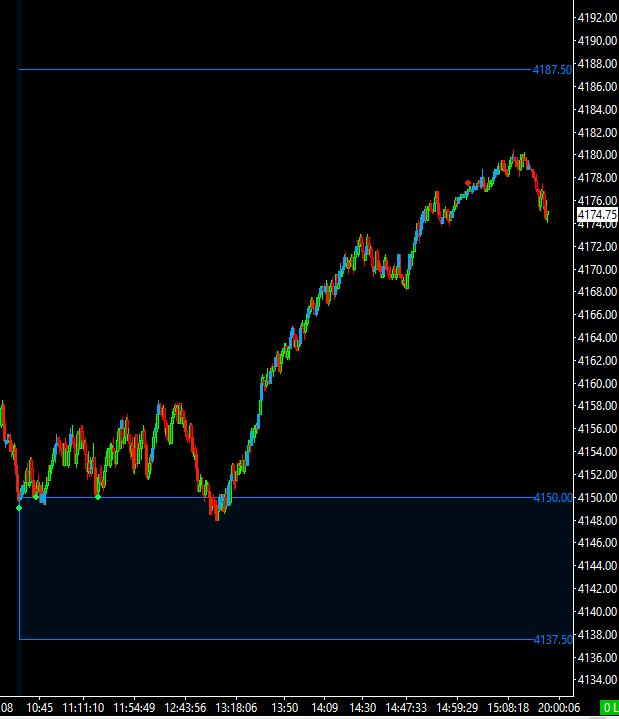Select 11:54:49 on the time axis
This screenshot has height=719, width=619.
(x=134, y=708)
